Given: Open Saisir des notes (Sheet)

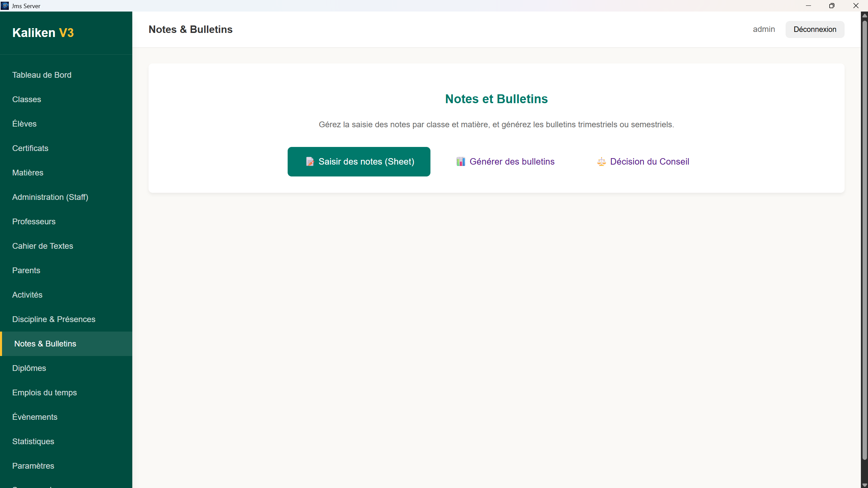Looking at the screenshot, I should point(359,162).
